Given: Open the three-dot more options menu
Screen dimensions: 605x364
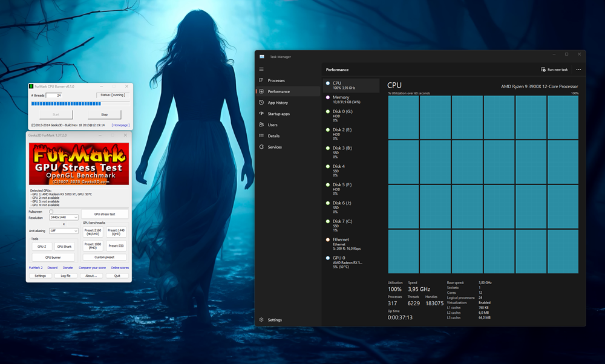Looking at the screenshot, I should 578,70.
